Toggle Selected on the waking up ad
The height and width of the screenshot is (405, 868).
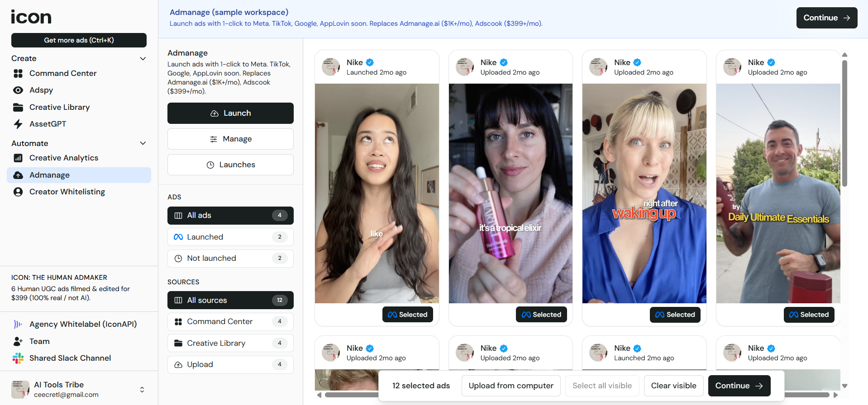coord(675,315)
